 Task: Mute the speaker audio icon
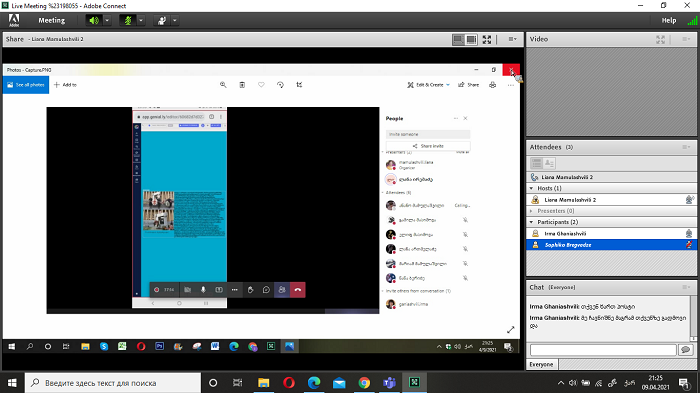(94, 21)
